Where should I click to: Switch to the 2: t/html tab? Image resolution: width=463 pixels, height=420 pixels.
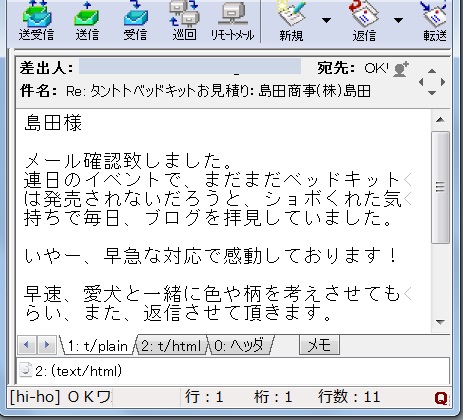[171, 346]
